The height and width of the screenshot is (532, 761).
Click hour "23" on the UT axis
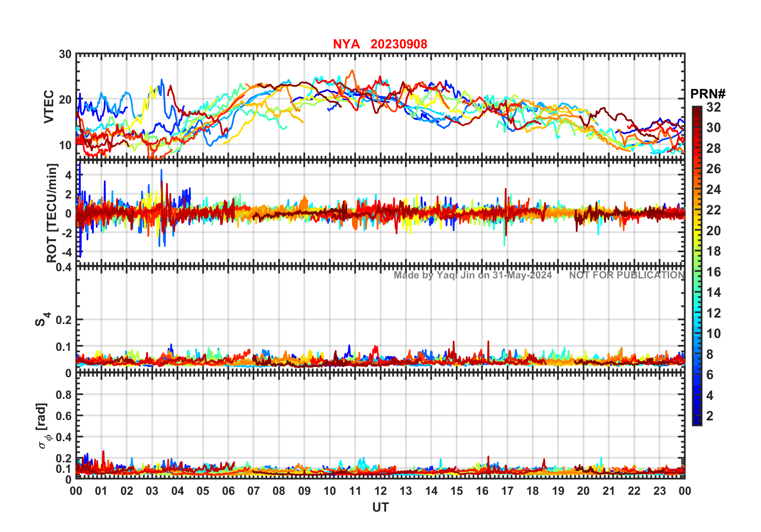point(659,491)
